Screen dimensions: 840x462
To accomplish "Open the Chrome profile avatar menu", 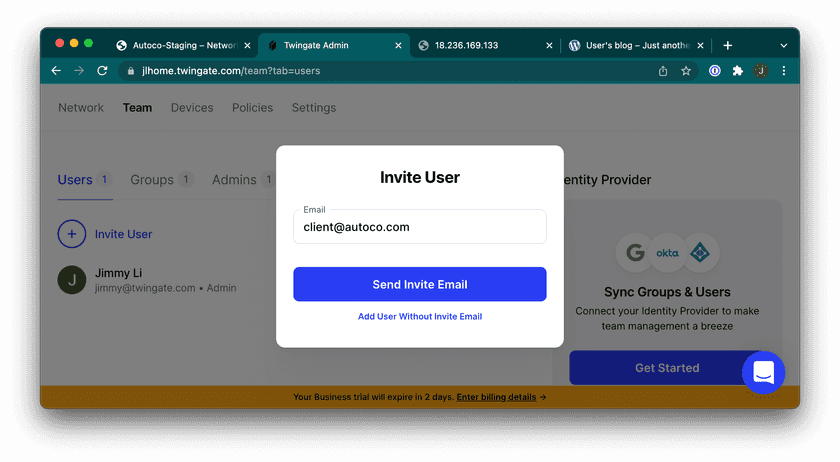I will (761, 71).
